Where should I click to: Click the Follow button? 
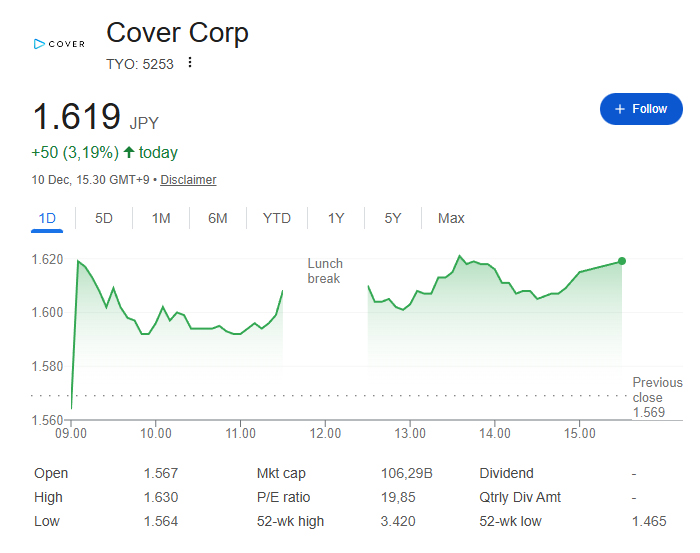(x=641, y=109)
